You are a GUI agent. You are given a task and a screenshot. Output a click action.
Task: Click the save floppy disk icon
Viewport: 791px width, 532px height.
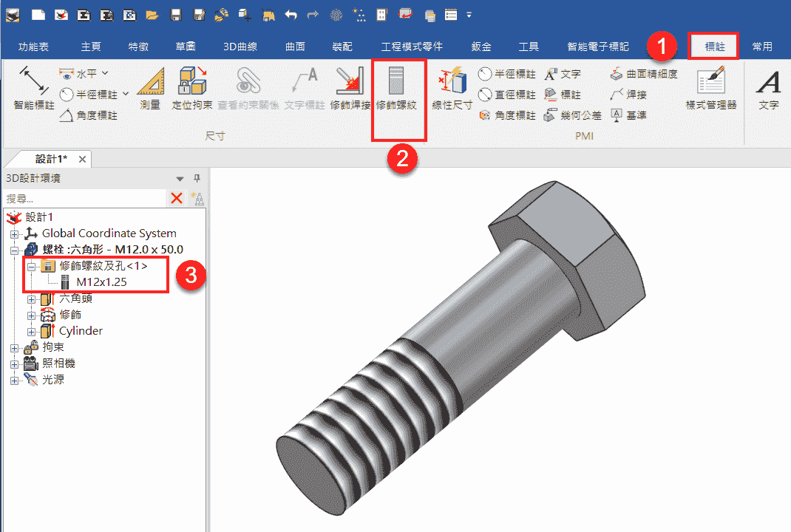[x=175, y=15]
